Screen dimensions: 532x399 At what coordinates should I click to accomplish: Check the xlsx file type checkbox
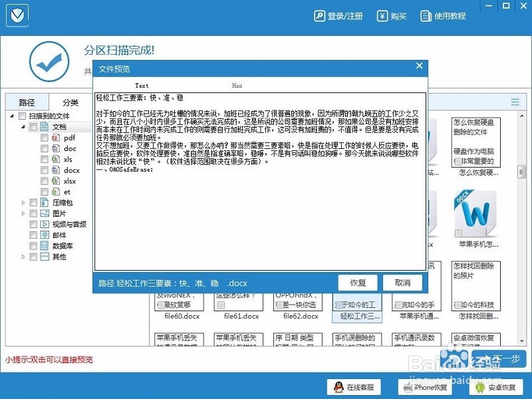click(x=43, y=181)
